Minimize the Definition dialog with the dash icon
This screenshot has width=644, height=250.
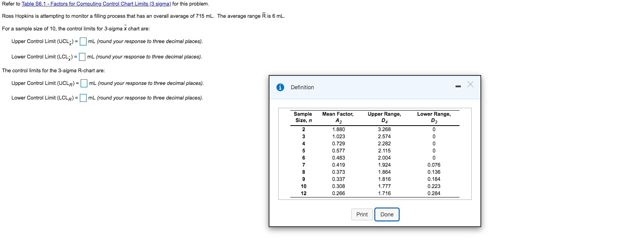coord(458,86)
